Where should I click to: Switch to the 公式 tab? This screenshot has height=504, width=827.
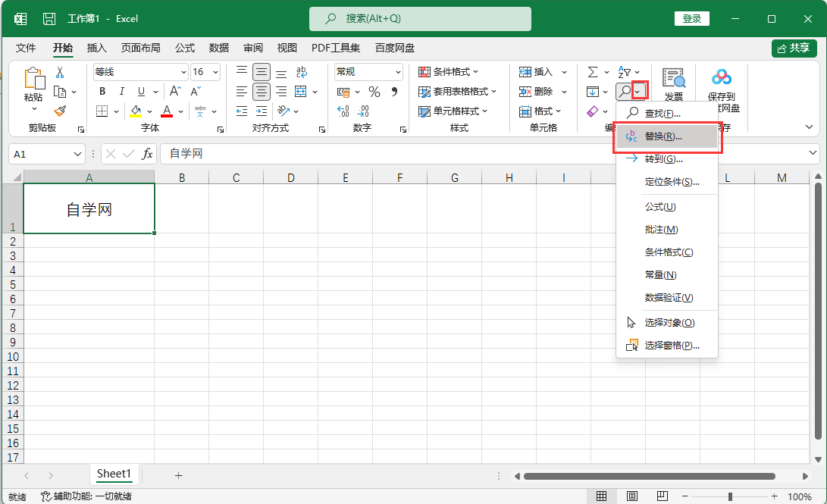tap(185, 48)
